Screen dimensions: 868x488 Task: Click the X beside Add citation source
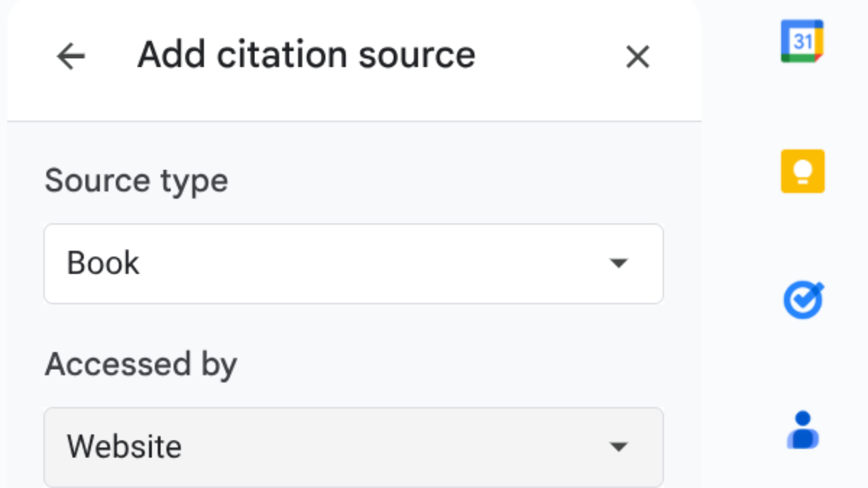point(638,57)
